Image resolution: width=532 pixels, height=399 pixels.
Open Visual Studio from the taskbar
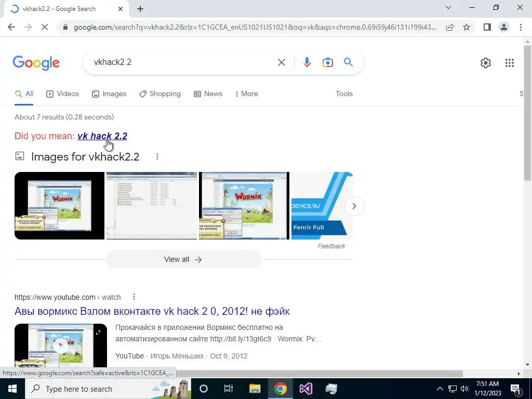click(x=305, y=389)
